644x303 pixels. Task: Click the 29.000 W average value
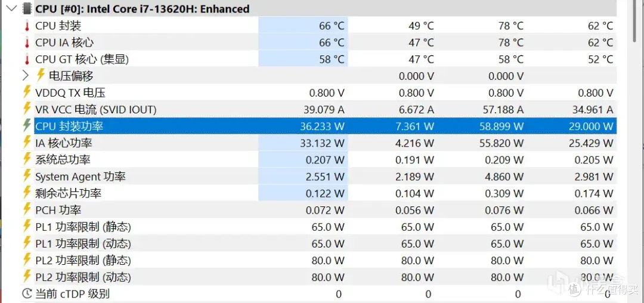pyautogui.click(x=592, y=126)
